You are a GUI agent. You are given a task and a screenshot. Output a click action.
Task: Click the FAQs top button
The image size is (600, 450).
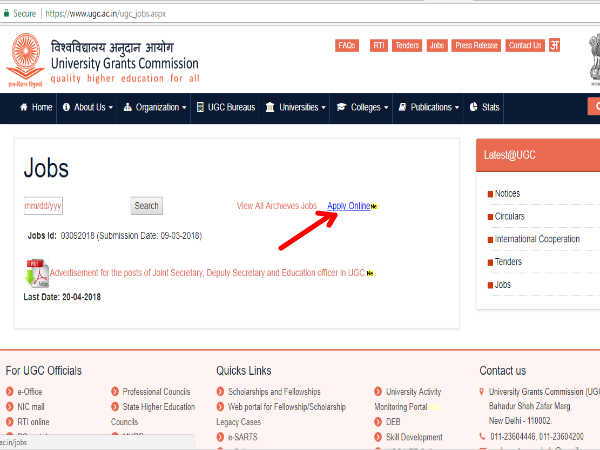coord(347,46)
